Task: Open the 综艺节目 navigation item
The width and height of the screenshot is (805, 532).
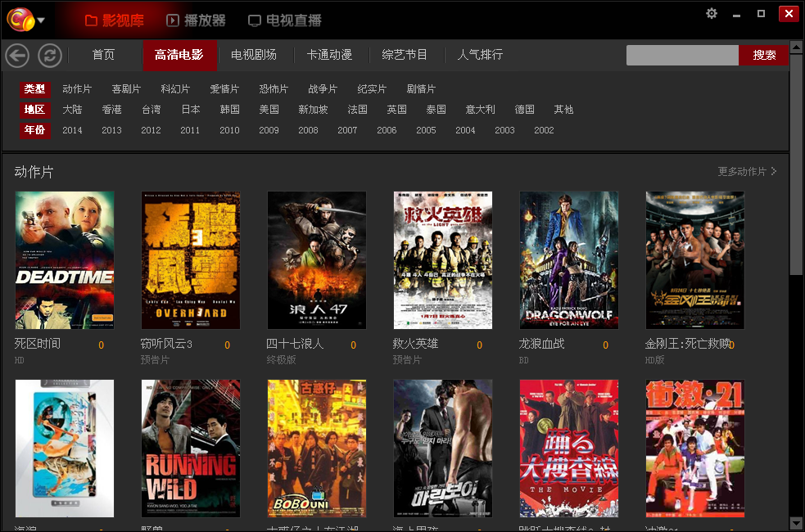Action: (405, 54)
